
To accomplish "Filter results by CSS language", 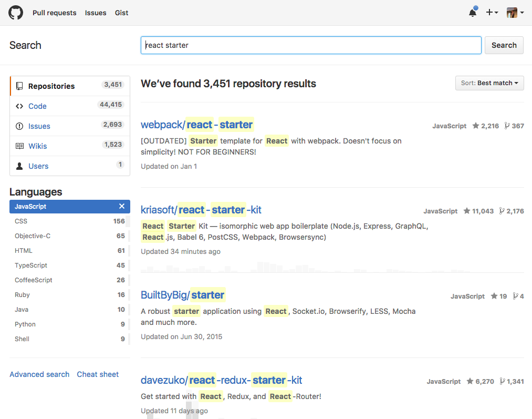I will pyautogui.click(x=69, y=221).
